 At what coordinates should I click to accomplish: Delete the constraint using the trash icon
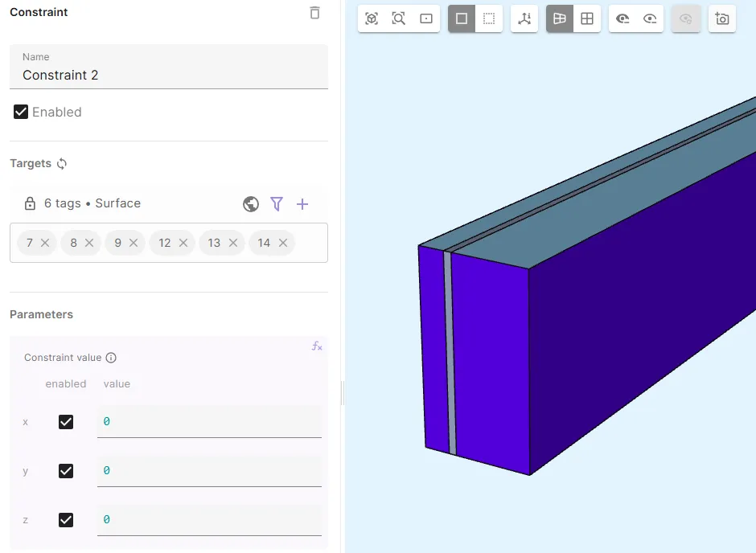314,13
